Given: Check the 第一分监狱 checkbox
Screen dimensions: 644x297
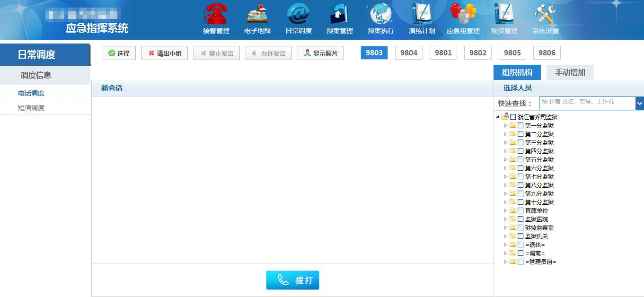Looking at the screenshot, I should click(x=520, y=126).
